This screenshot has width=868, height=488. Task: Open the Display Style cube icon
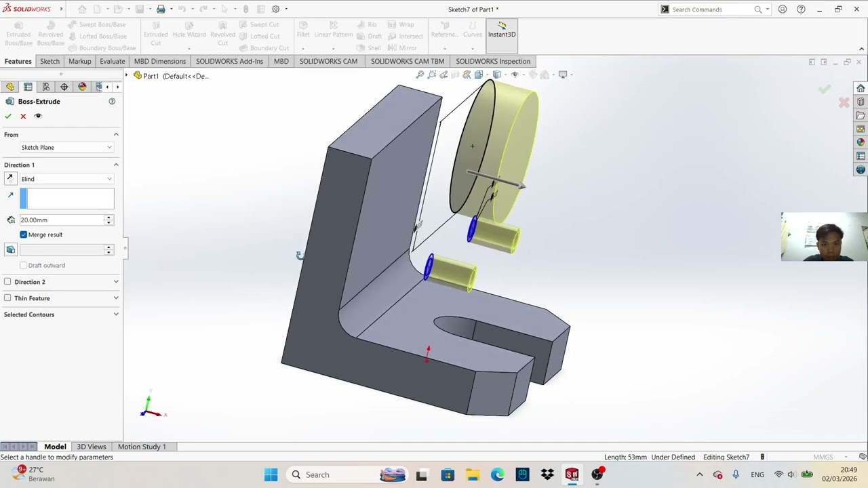tap(498, 75)
